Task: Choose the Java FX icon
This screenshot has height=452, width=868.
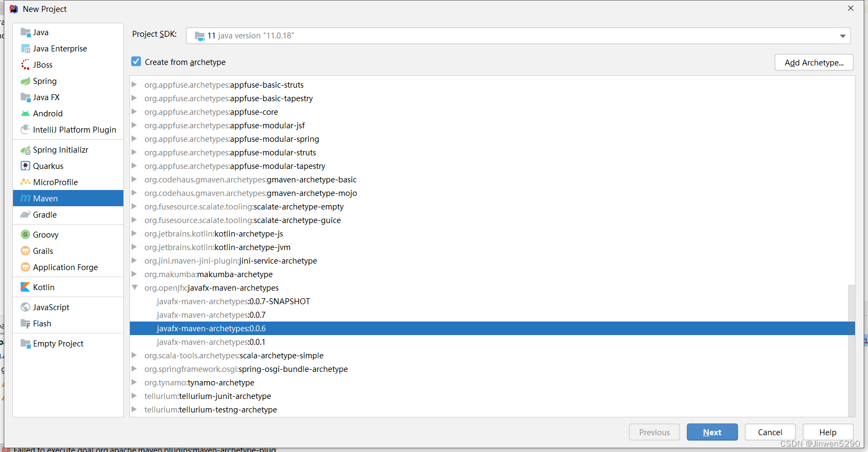Action: pos(25,97)
